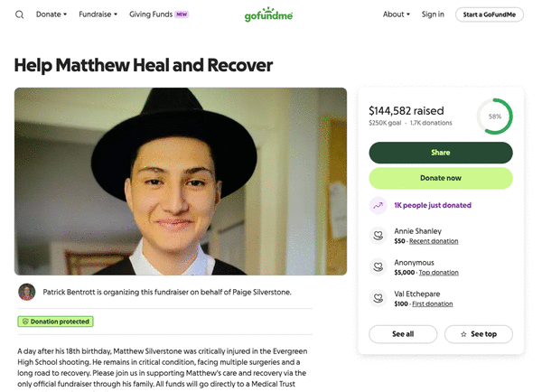Image resolution: width=542 pixels, height=392 pixels.
Task: Go to the gofundme logo homepage
Action: [x=268, y=14]
